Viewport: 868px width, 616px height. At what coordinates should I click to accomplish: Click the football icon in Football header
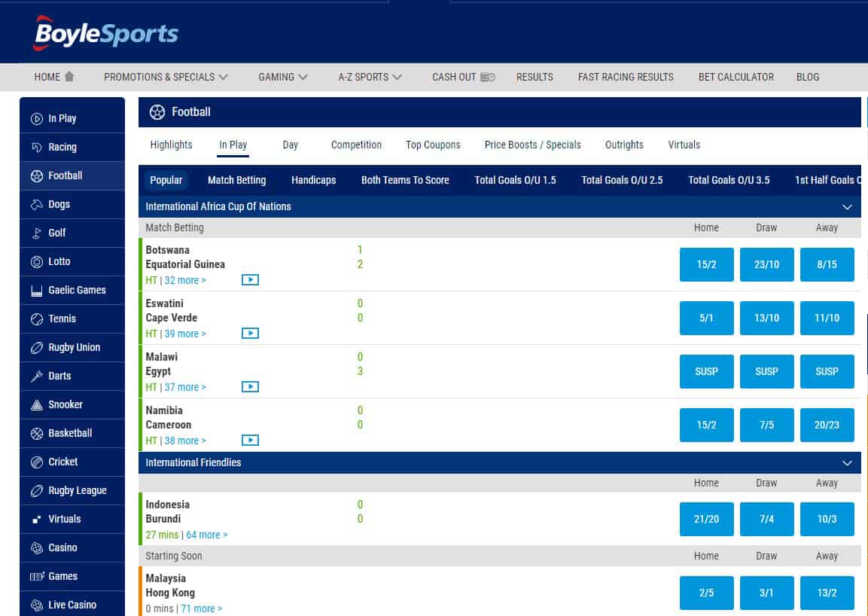point(157,112)
